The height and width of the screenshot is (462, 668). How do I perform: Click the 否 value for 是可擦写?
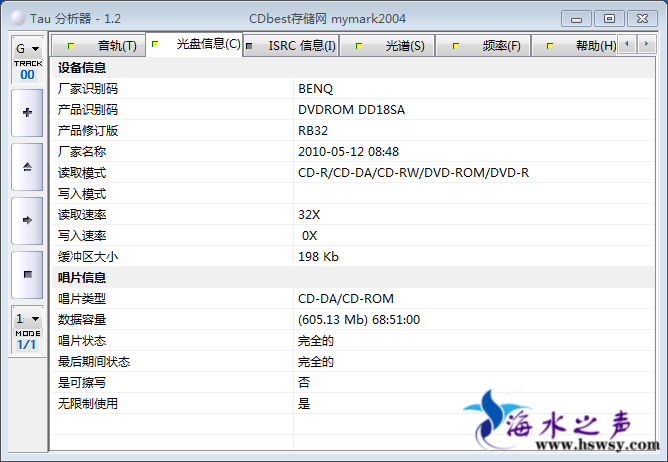[x=304, y=382]
